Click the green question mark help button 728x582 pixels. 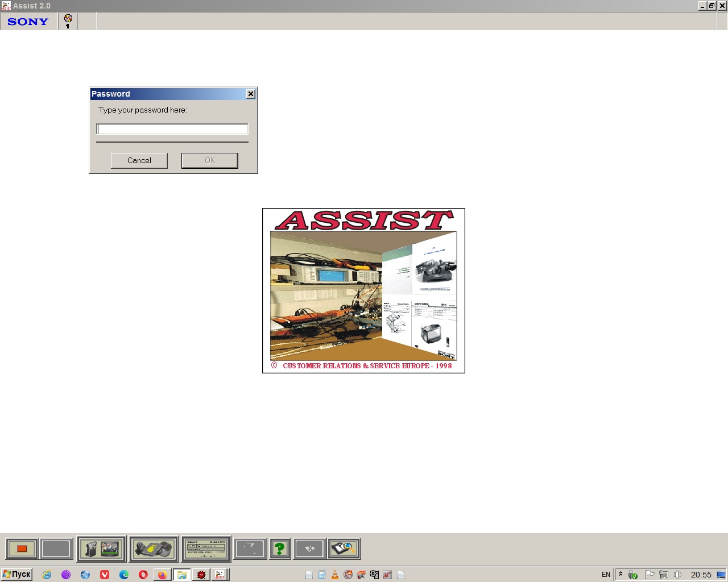click(x=279, y=548)
